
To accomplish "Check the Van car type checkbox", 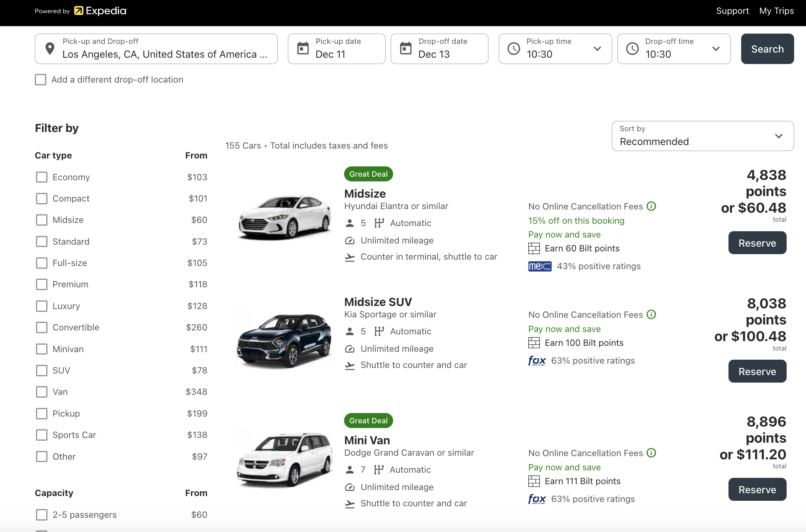I will tap(42, 392).
